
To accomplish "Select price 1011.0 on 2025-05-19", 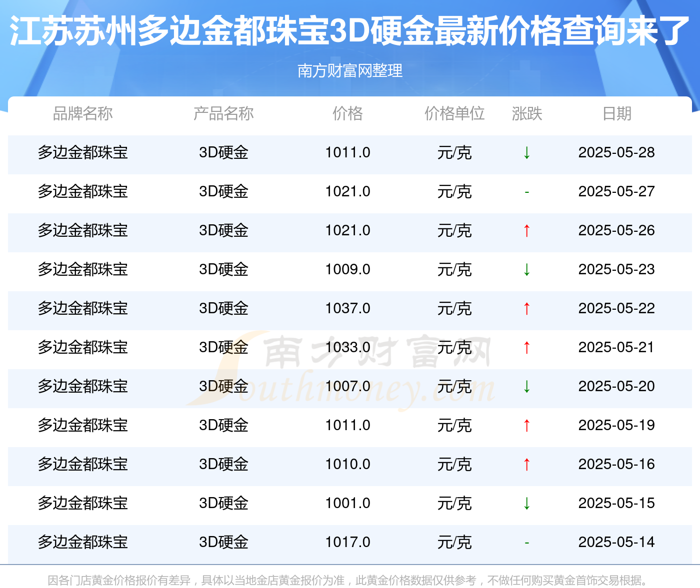I will (x=347, y=425).
